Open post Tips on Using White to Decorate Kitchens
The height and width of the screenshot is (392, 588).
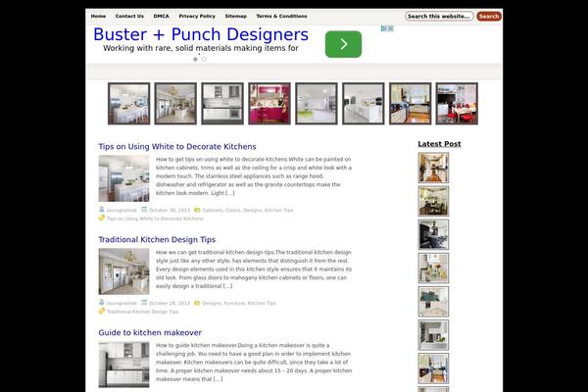(x=177, y=147)
